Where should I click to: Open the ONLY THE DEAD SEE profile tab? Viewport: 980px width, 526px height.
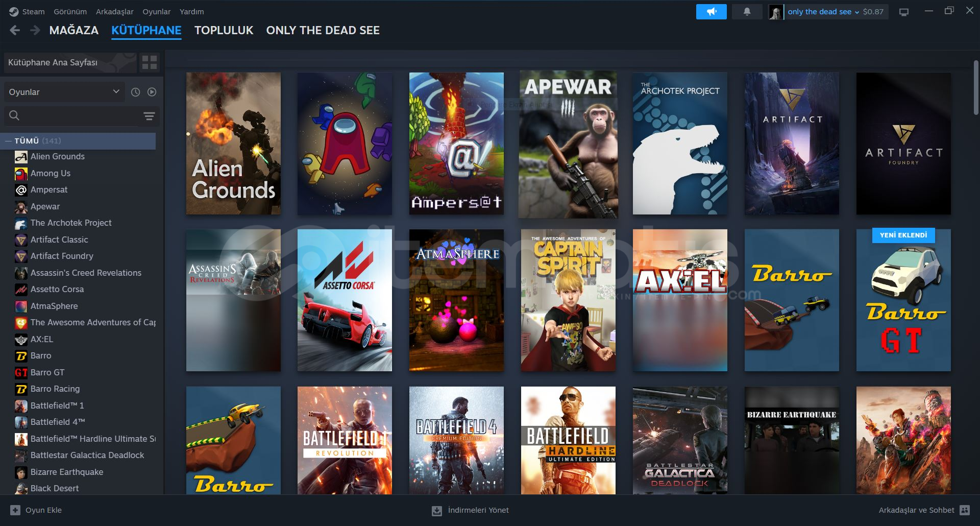(323, 31)
